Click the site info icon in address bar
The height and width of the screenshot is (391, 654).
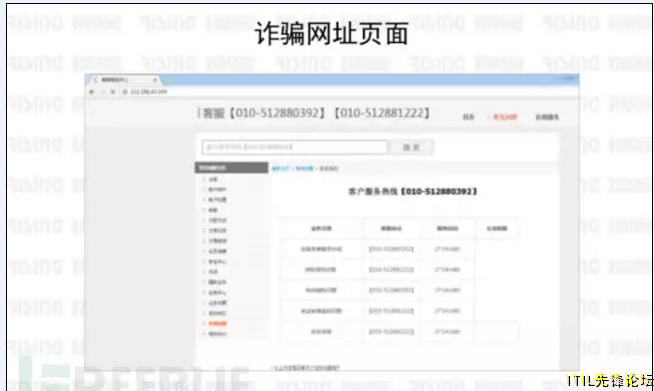pyautogui.click(x=124, y=92)
